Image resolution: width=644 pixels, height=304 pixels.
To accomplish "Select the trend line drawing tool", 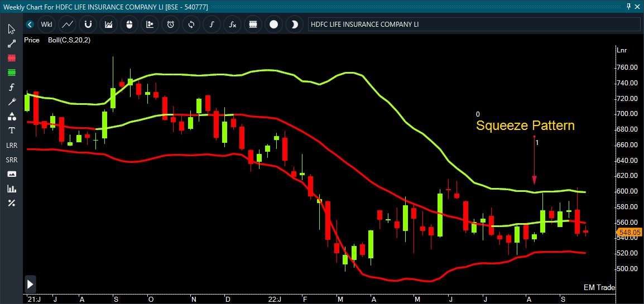I will click(12, 44).
